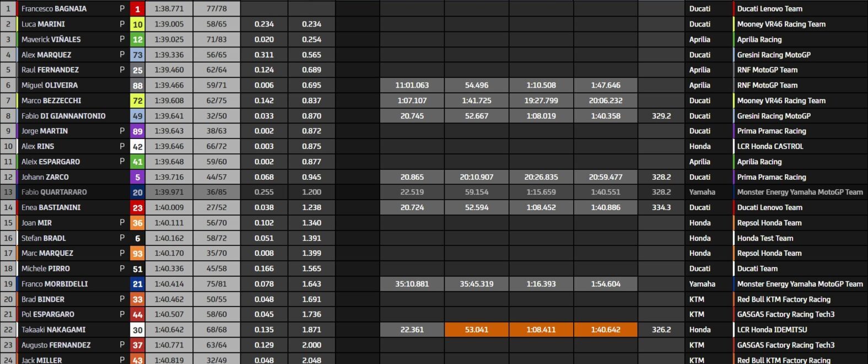
Task: Click red number 1 badge of Bagnaia
Action: 138,9
